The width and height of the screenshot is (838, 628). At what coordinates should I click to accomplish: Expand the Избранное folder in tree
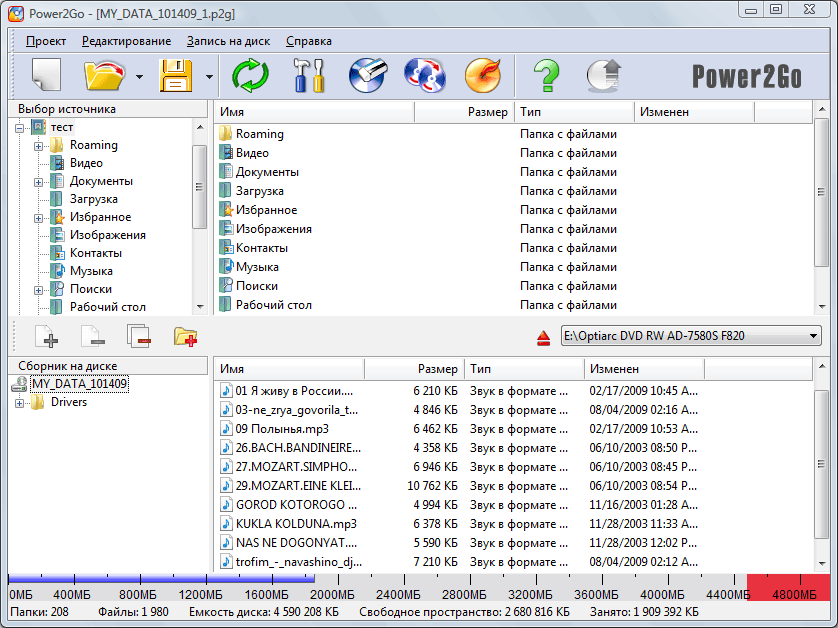pyautogui.click(x=38, y=218)
